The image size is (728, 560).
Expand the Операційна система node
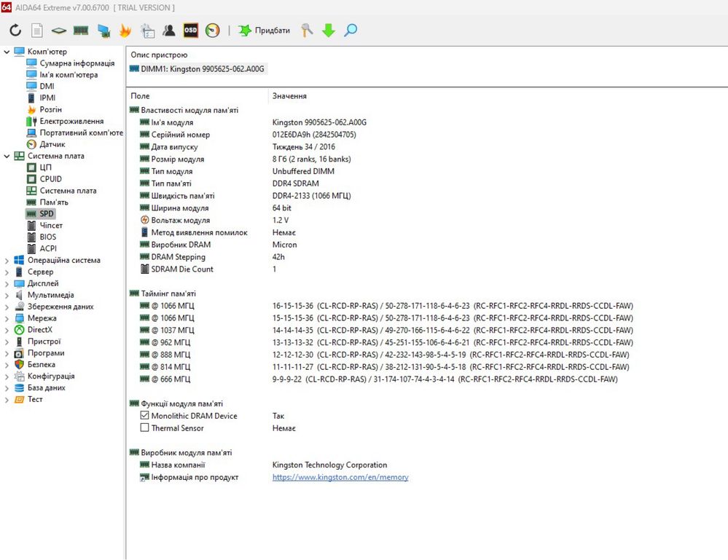coord(7,260)
